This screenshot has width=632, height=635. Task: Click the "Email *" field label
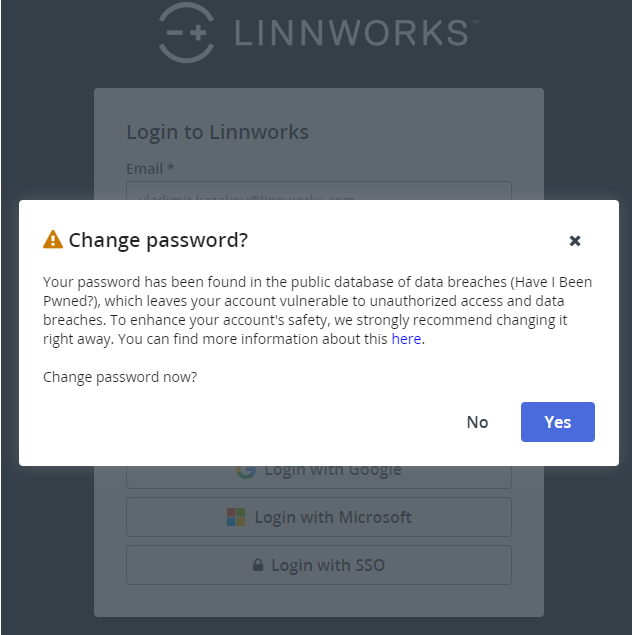point(151,169)
